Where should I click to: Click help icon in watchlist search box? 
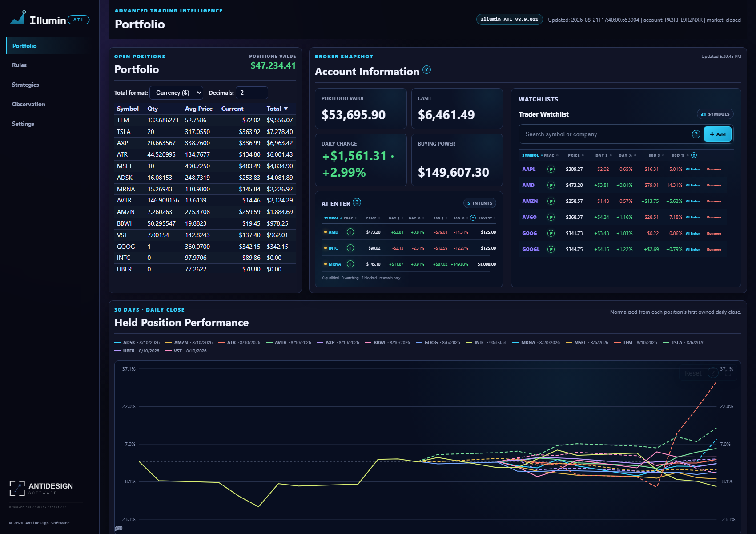click(696, 134)
